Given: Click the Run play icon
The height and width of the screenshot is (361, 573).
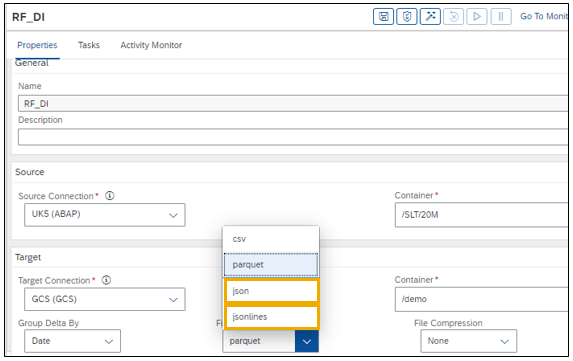Looking at the screenshot, I should (477, 17).
